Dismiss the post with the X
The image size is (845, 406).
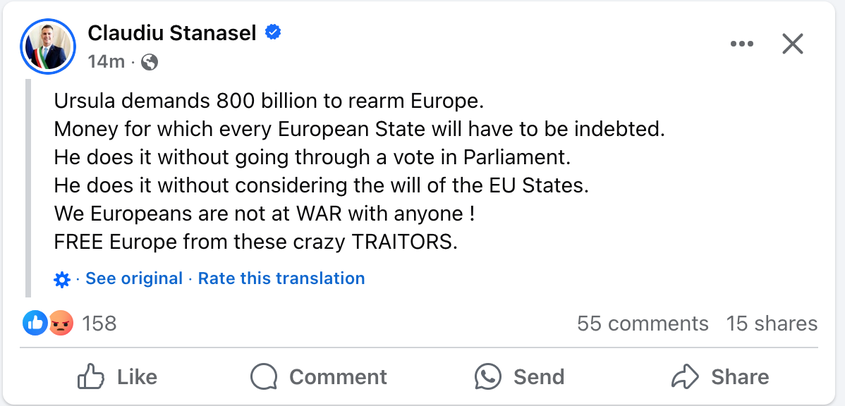(792, 44)
